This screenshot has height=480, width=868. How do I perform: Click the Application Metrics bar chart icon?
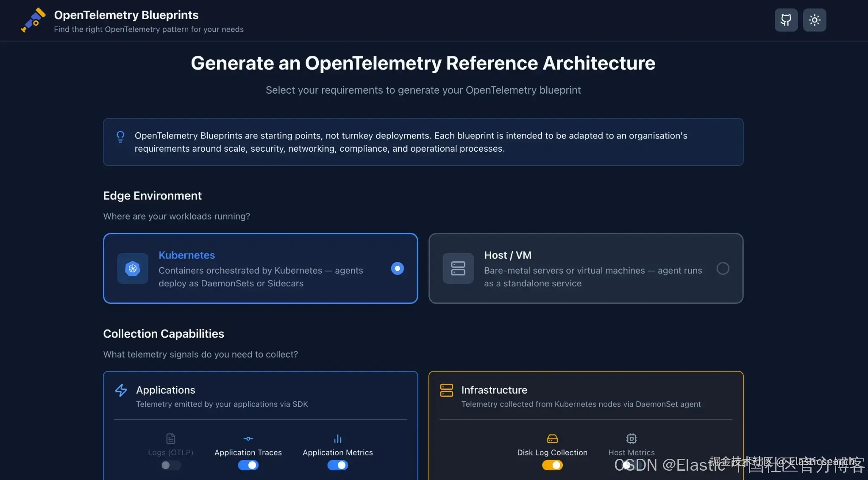coord(337,438)
